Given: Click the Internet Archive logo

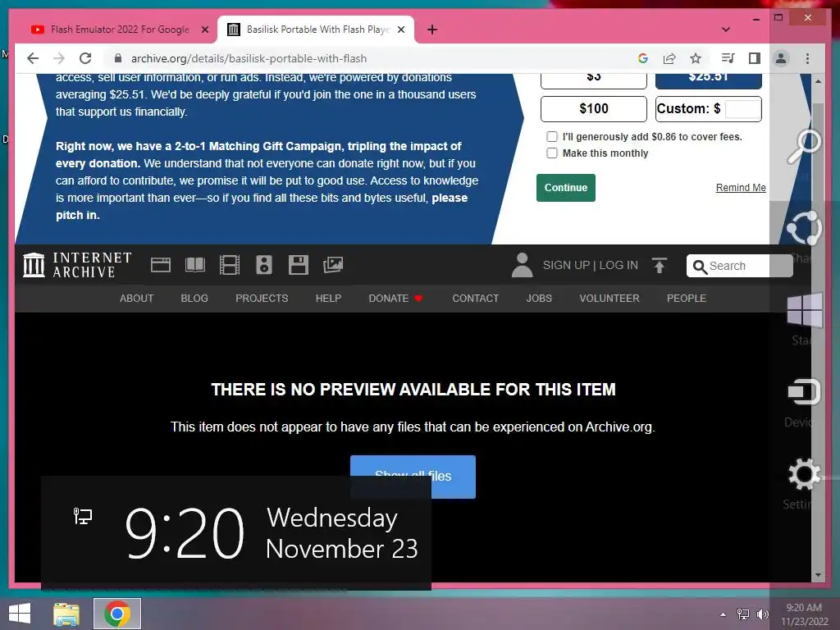Looking at the screenshot, I should (x=76, y=265).
